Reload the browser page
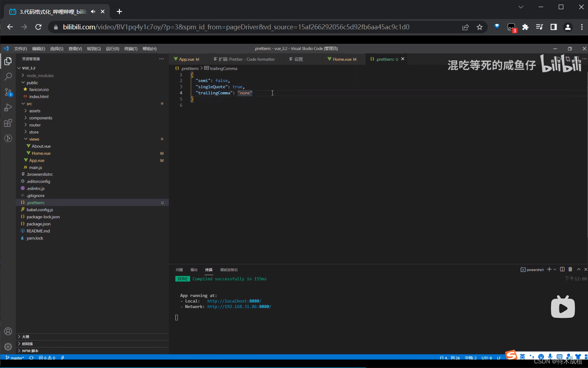588x368 pixels. point(38,27)
